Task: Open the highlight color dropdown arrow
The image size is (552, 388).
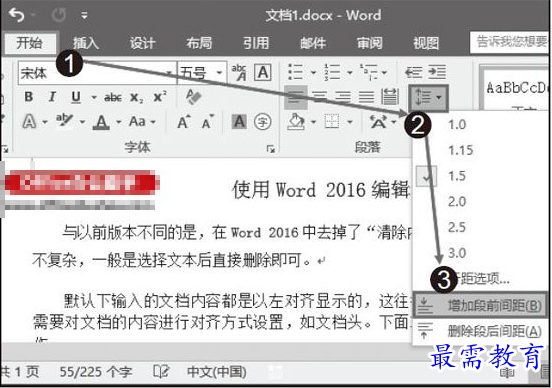Action: [82, 123]
